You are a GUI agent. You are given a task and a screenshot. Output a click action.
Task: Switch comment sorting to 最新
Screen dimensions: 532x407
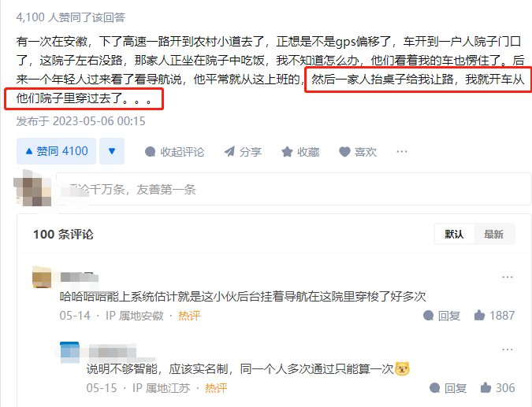(493, 234)
